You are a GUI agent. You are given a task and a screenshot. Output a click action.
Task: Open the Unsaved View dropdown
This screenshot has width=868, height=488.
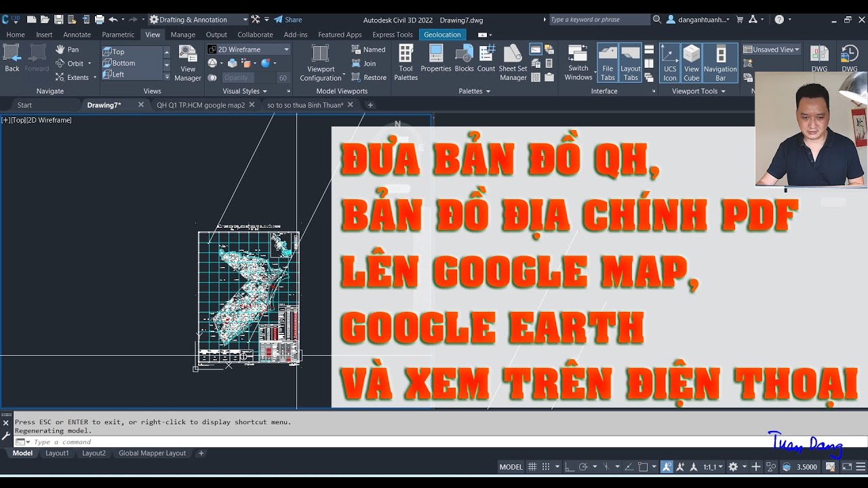click(772, 49)
